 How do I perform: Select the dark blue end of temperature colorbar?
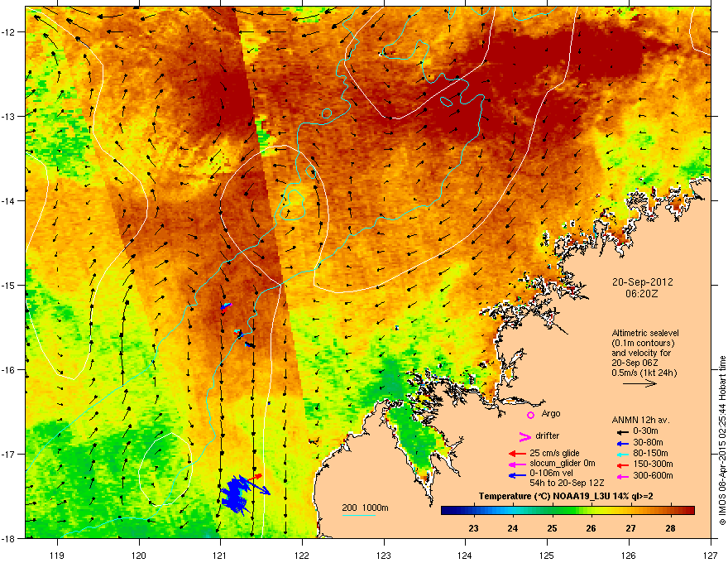click(448, 511)
